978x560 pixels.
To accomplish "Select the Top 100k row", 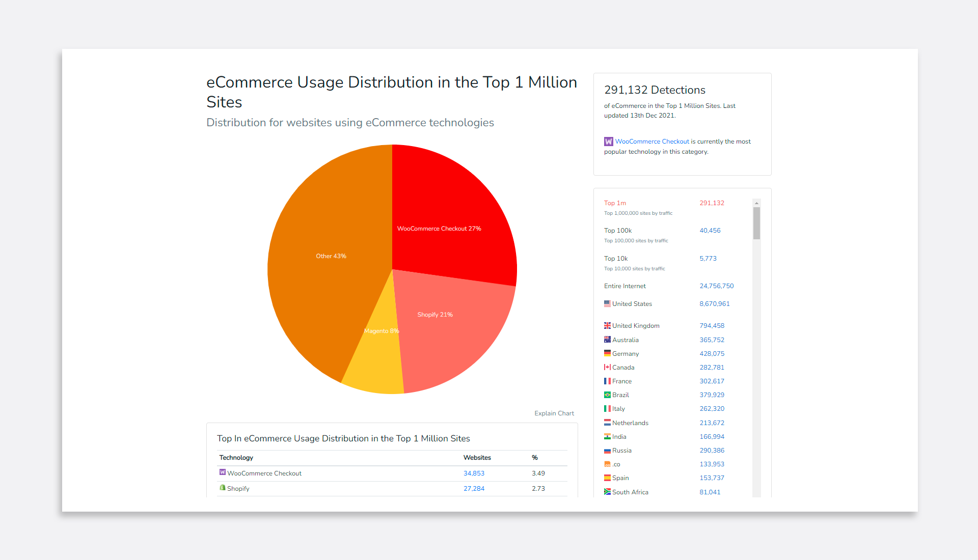I will coord(617,231).
